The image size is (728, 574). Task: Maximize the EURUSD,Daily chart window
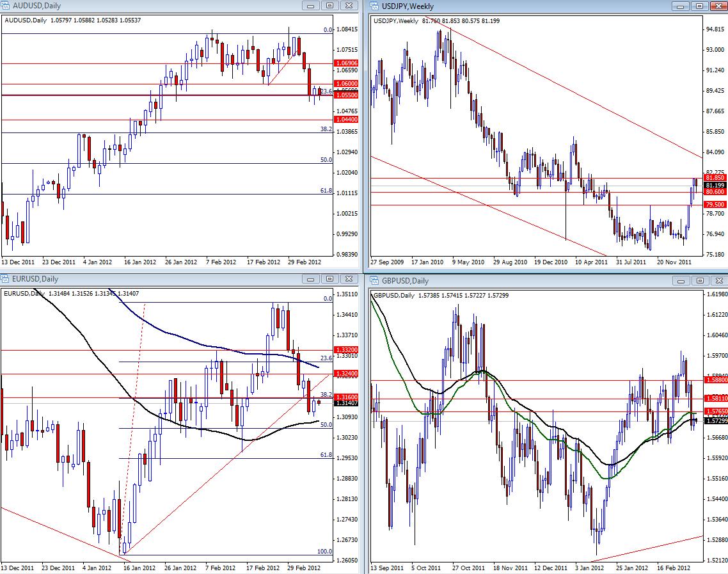(x=329, y=278)
